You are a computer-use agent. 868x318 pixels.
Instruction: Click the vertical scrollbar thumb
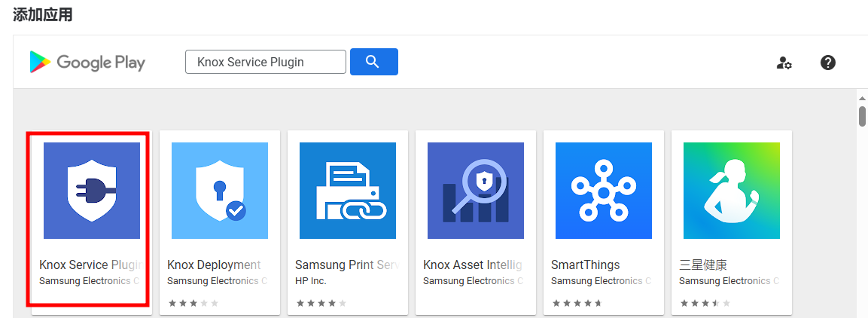[x=862, y=116]
